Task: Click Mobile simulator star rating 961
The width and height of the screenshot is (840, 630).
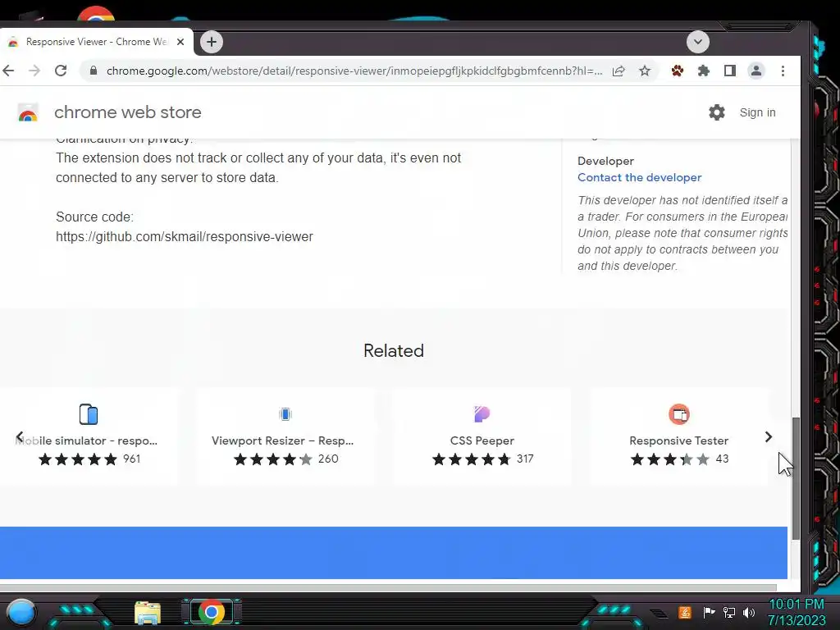Action: coord(89,459)
